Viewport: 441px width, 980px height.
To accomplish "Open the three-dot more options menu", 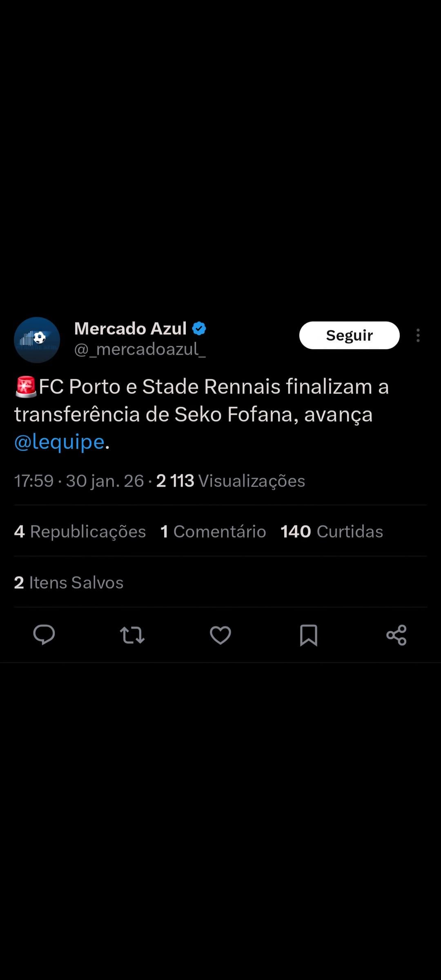I will (x=418, y=335).
